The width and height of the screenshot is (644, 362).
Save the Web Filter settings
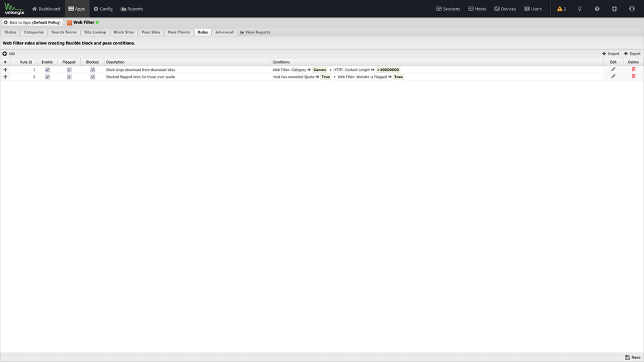[x=632, y=357]
